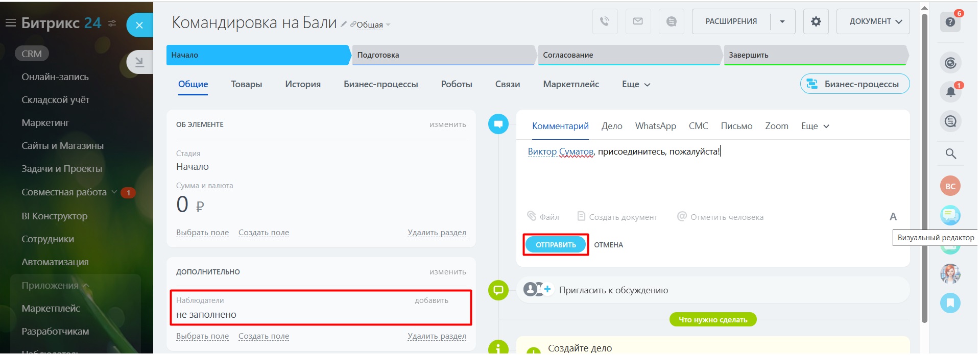Switch to the Zoom tab
The image size is (980, 355).
click(x=776, y=126)
